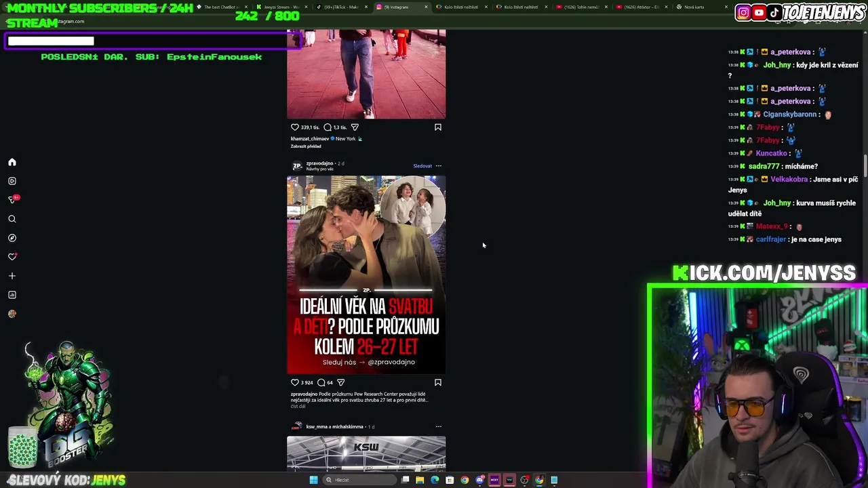Open the ksw_mma username link
Viewport: 868px width, 488px height.
[318, 427]
